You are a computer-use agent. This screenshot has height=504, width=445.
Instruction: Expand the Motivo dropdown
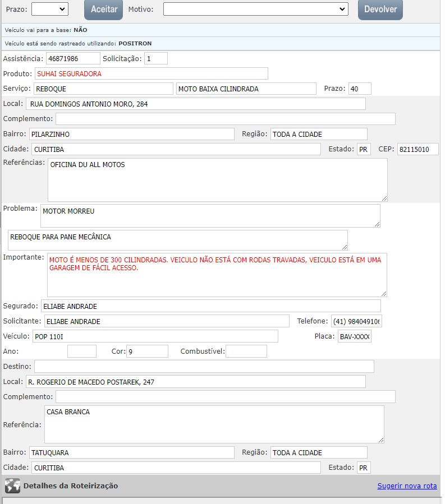255,9
